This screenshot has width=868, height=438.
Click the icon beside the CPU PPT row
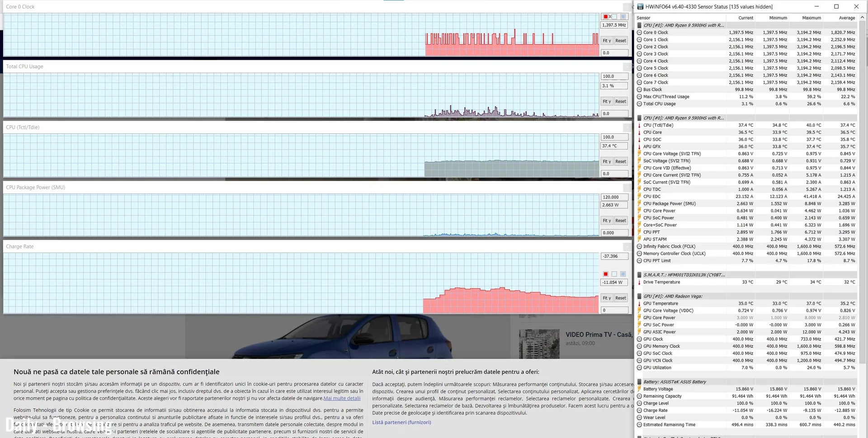[x=639, y=232]
